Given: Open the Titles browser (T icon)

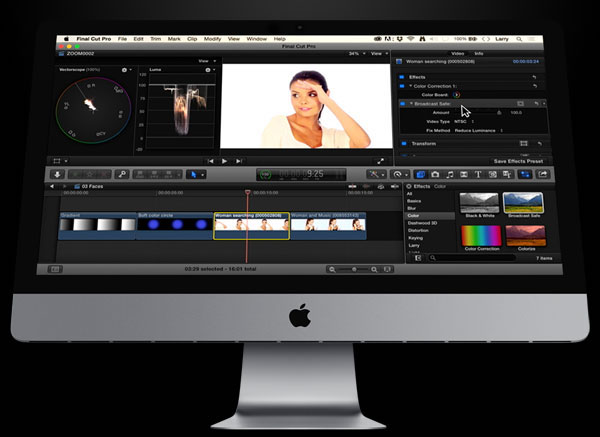Looking at the screenshot, I should [x=477, y=174].
